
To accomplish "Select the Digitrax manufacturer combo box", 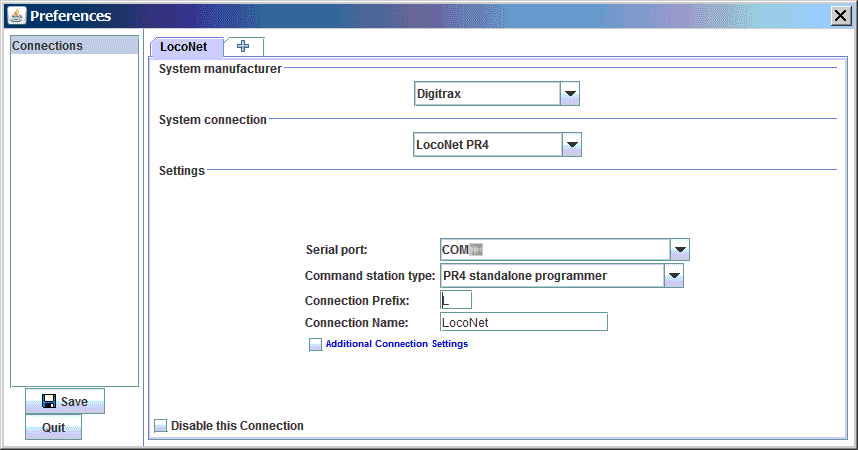I will [x=497, y=94].
